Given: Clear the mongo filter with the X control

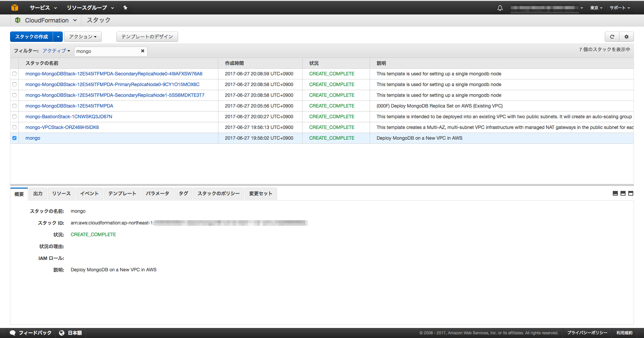Looking at the screenshot, I should 143,51.
